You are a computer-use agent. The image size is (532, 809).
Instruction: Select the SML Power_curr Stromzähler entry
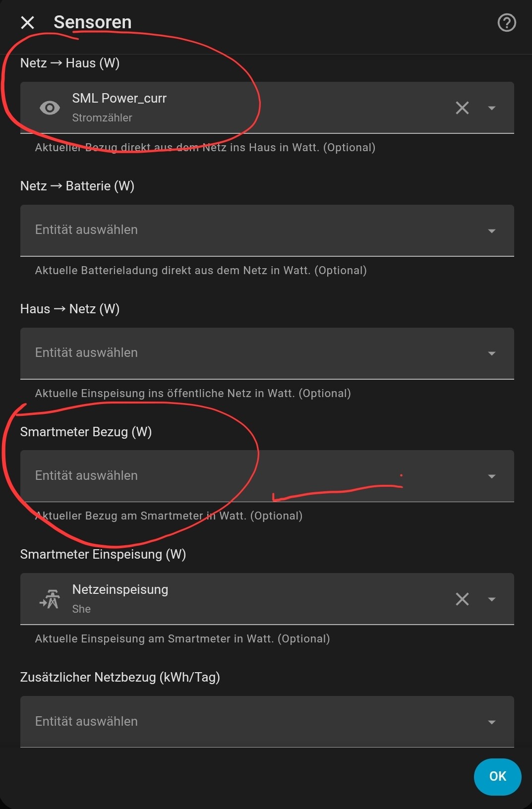pos(267,108)
